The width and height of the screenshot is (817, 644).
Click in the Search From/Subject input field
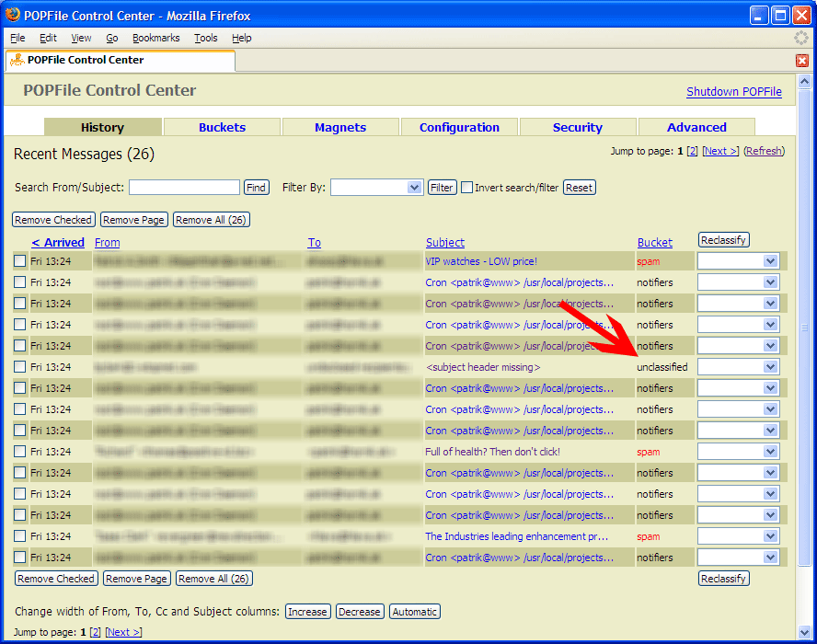(184, 188)
